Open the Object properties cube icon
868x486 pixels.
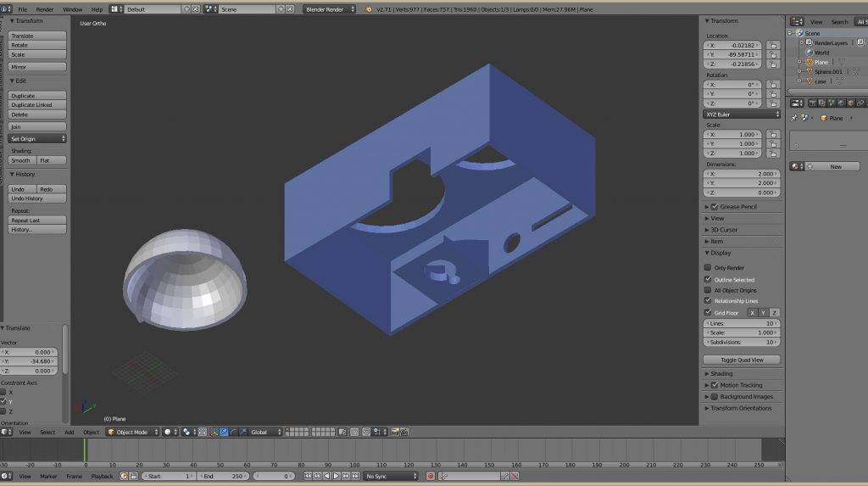coord(850,103)
